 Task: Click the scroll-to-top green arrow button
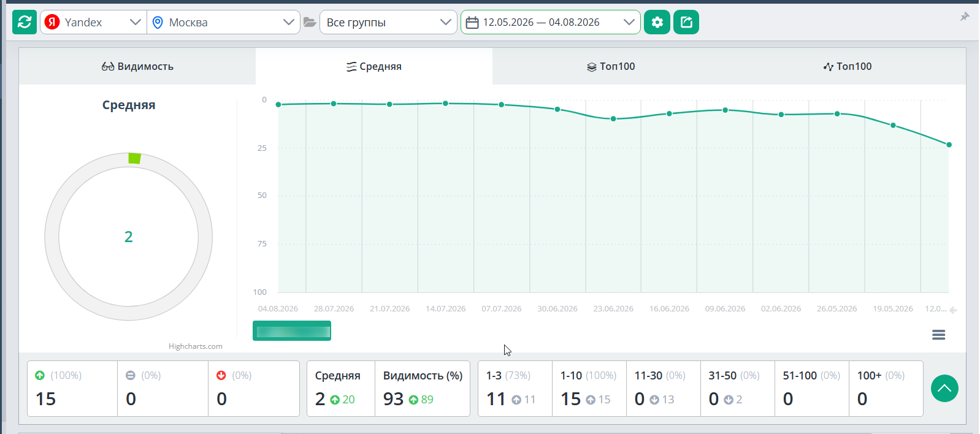pos(944,389)
